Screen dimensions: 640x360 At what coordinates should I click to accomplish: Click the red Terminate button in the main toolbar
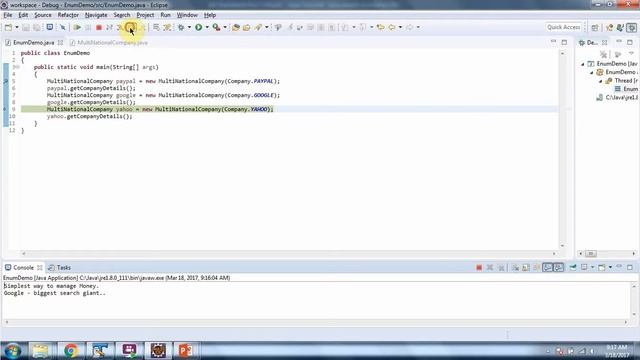point(99,27)
